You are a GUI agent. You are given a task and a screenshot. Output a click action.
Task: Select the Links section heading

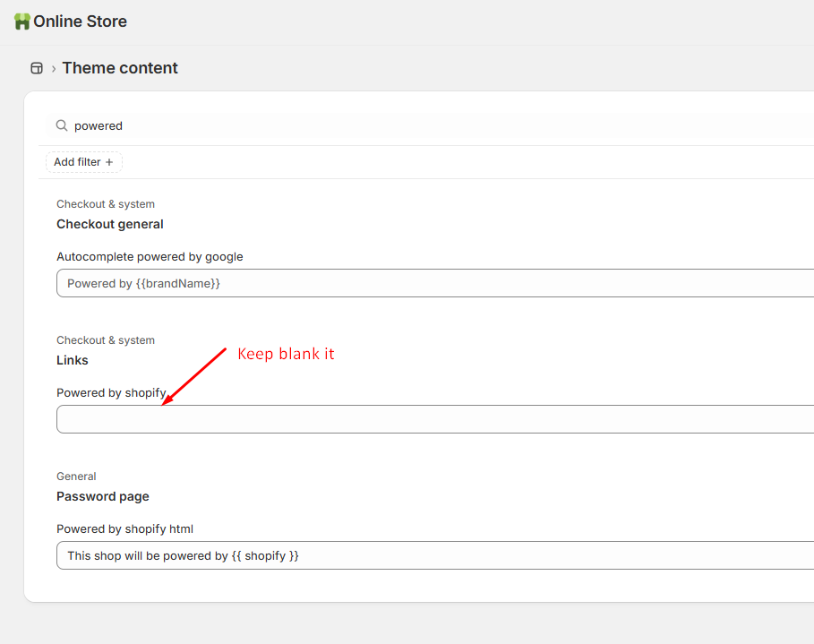73,360
